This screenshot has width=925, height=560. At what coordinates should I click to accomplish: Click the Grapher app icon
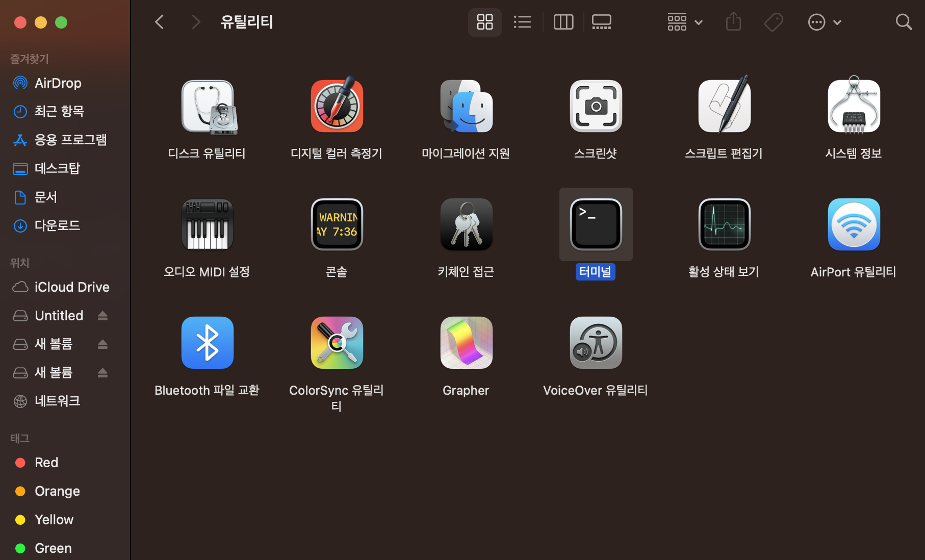pyautogui.click(x=466, y=343)
